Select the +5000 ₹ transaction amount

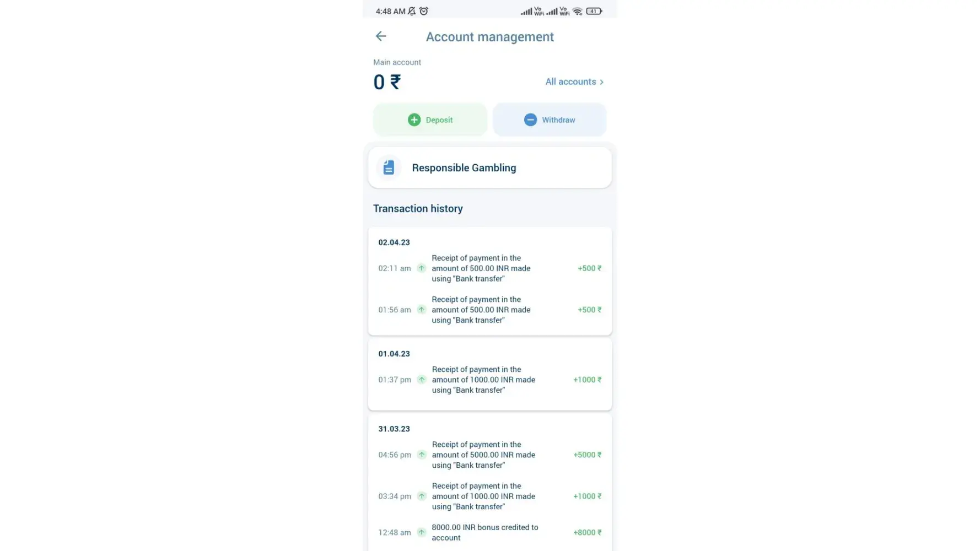point(587,455)
